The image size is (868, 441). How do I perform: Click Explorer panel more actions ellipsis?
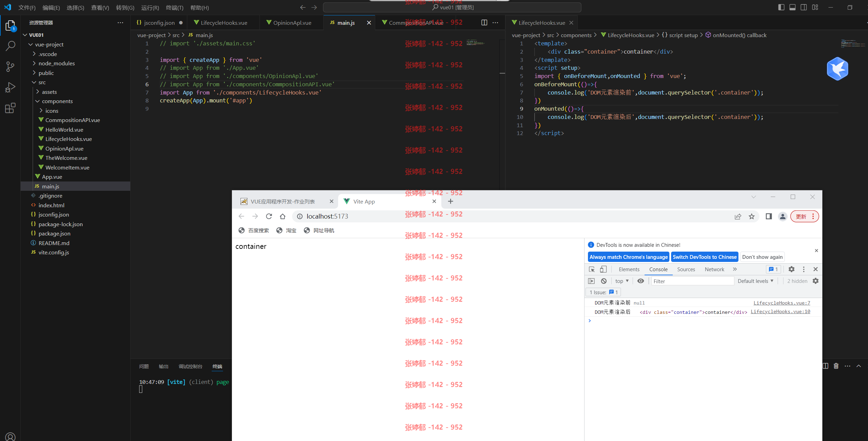[x=120, y=23]
